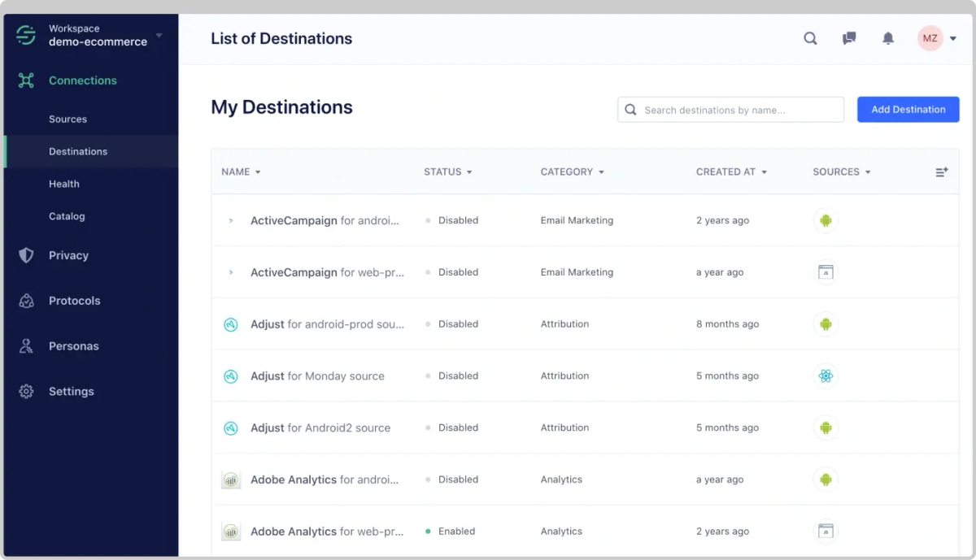Open Adjust for Android2 source destination
Screen dimensions: 976x560
320,428
